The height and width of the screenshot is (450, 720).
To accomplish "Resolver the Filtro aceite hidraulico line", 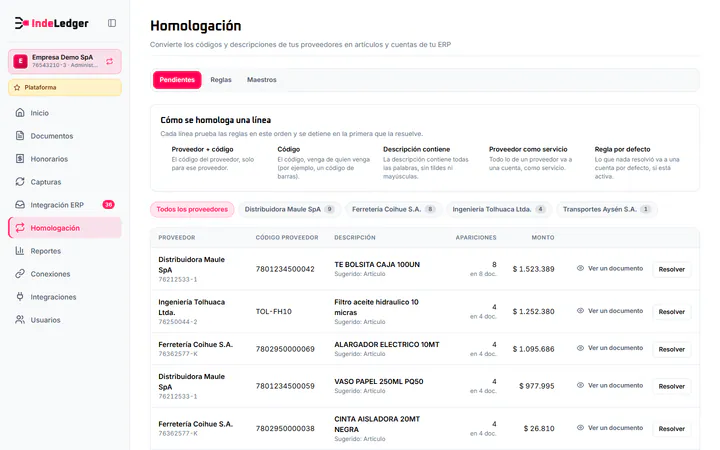I will 671,311.
